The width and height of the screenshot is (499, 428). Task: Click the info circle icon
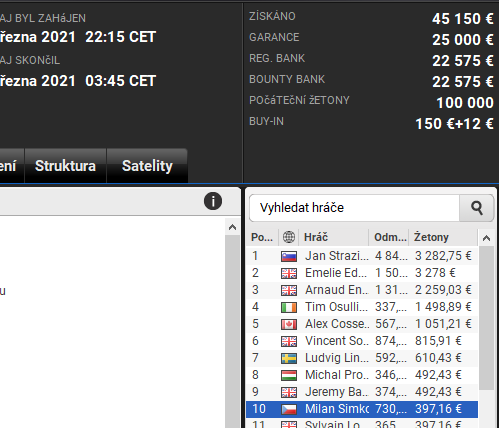pos(213,201)
